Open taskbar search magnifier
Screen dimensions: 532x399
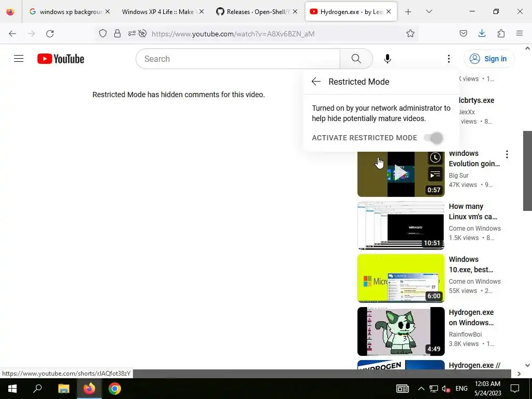pyautogui.click(x=37, y=389)
